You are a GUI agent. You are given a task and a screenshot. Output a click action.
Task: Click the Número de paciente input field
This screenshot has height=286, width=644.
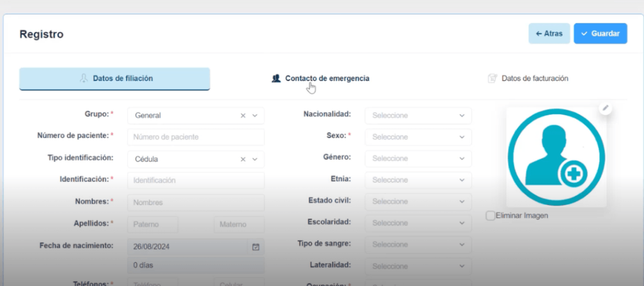pyautogui.click(x=196, y=137)
